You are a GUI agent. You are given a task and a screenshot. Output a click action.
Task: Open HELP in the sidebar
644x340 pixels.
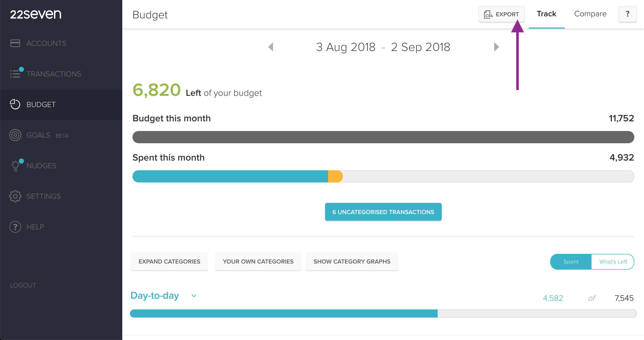tap(61, 227)
